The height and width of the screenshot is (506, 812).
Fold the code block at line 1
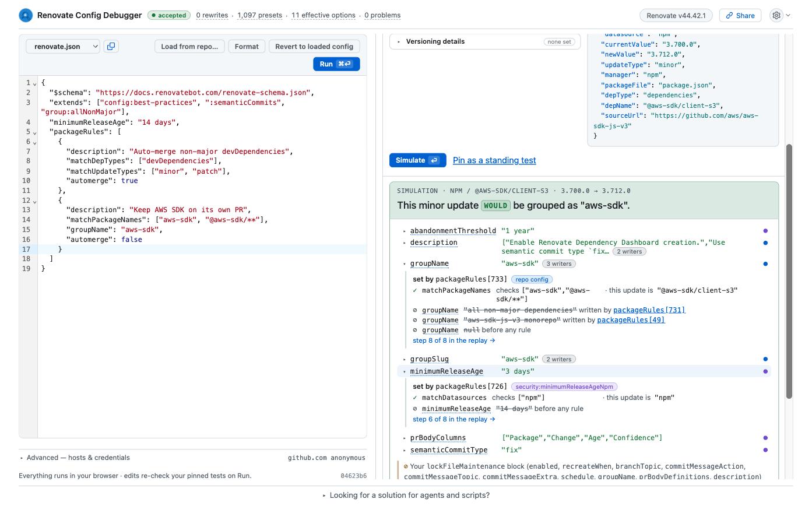[34, 83]
